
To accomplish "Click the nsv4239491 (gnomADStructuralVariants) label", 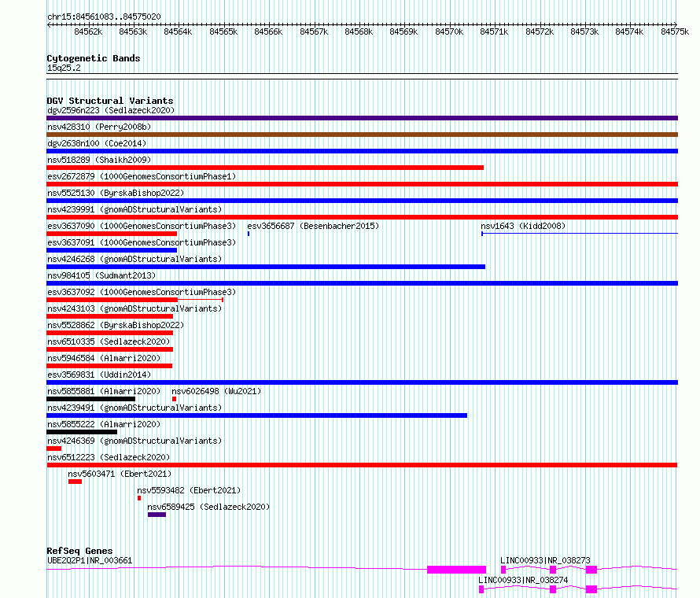I will pos(134,408).
